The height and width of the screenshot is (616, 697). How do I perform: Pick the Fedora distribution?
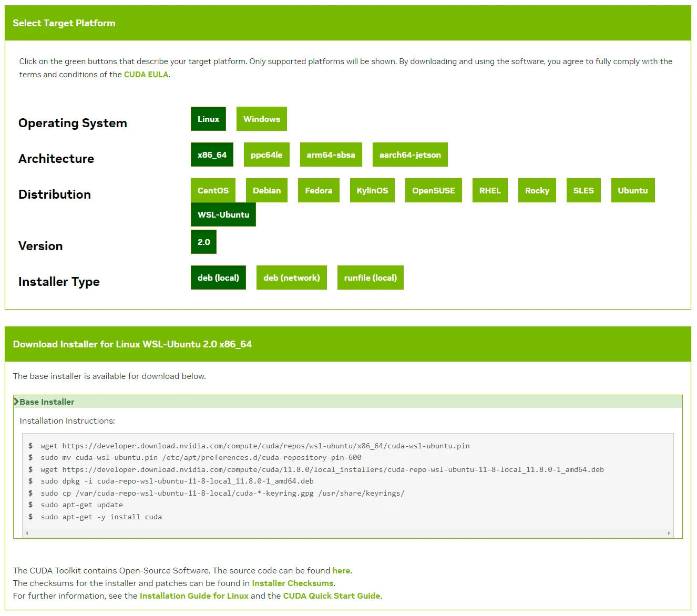(x=319, y=190)
